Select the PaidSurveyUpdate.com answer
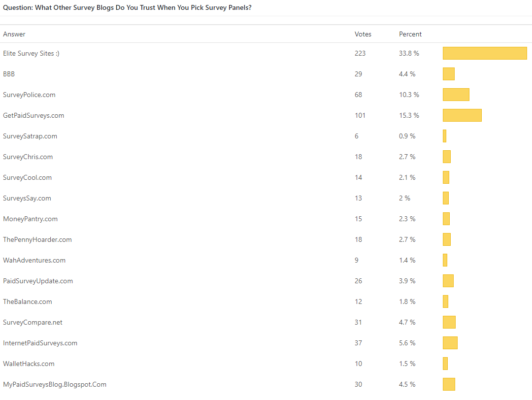Screen dimensions: 532x400 (38, 281)
